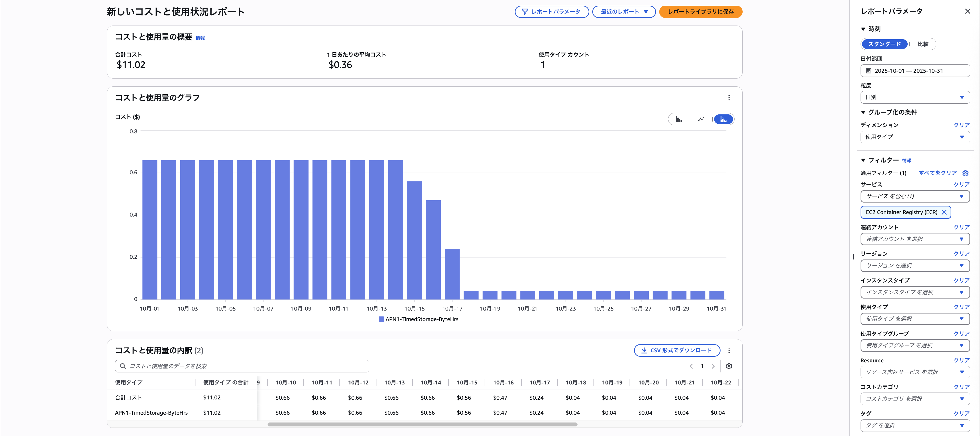
Task: Click レポートライブラリに保存 button
Action: pos(700,12)
